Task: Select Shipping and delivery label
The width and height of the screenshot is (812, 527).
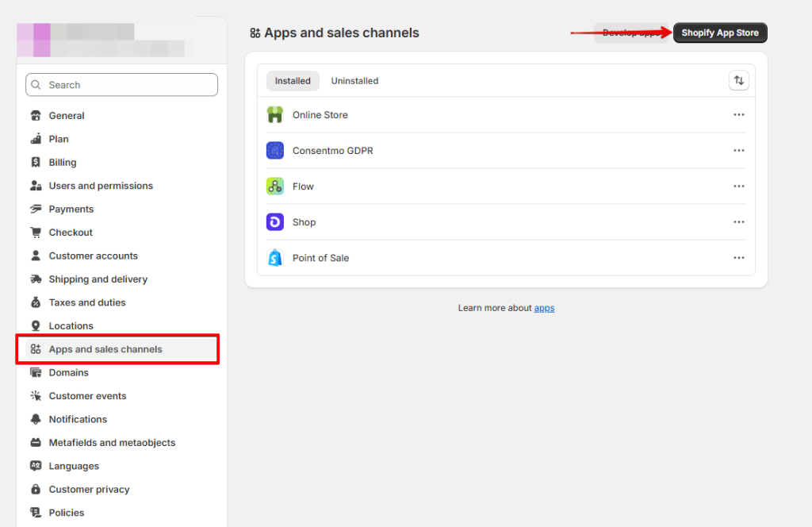Action: coord(98,279)
